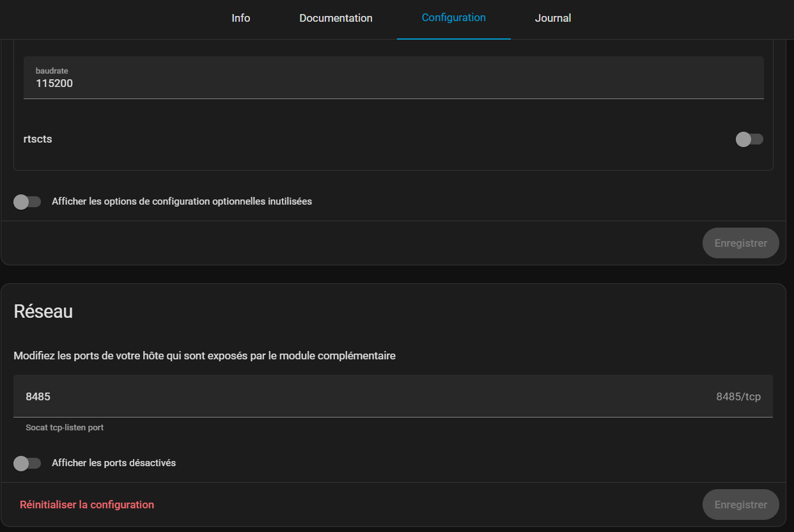The height and width of the screenshot is (532, 794).
Task: Click the 'Afficher les ports désactivés' label text
Action: pos(114,463)
